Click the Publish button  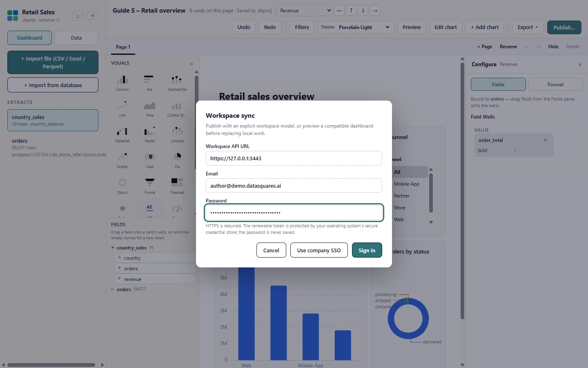pos(564,27)
